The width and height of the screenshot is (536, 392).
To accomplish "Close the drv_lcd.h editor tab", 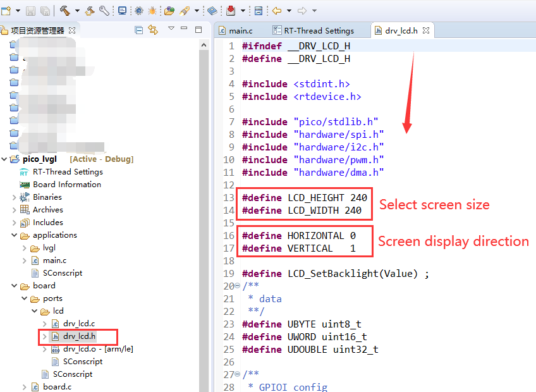I will [425, 30].
